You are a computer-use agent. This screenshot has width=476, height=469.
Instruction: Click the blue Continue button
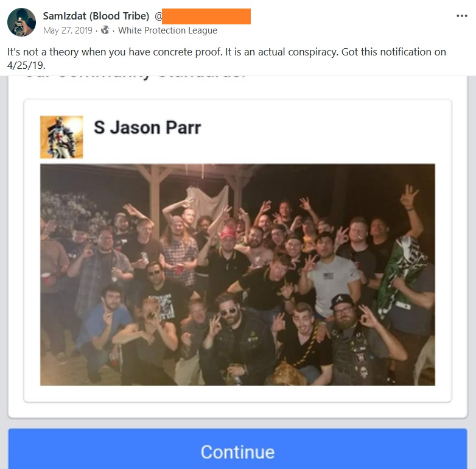(x=237, y=449)
